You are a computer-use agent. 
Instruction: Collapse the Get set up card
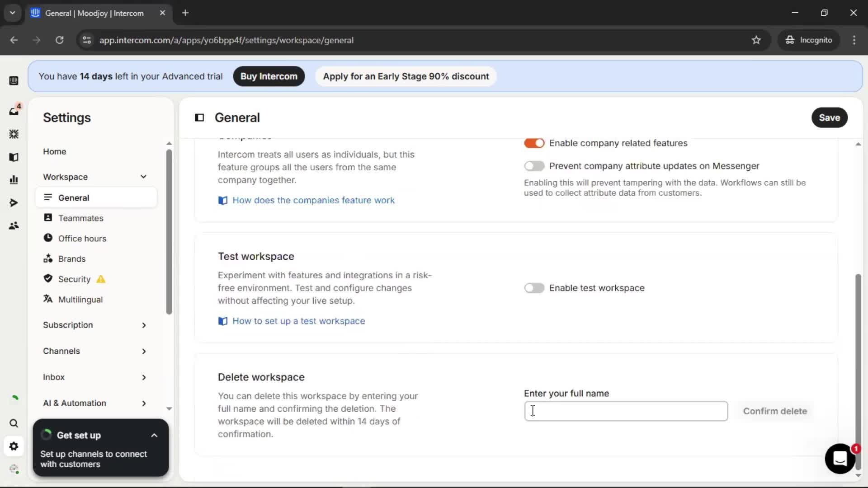(154, 436)
